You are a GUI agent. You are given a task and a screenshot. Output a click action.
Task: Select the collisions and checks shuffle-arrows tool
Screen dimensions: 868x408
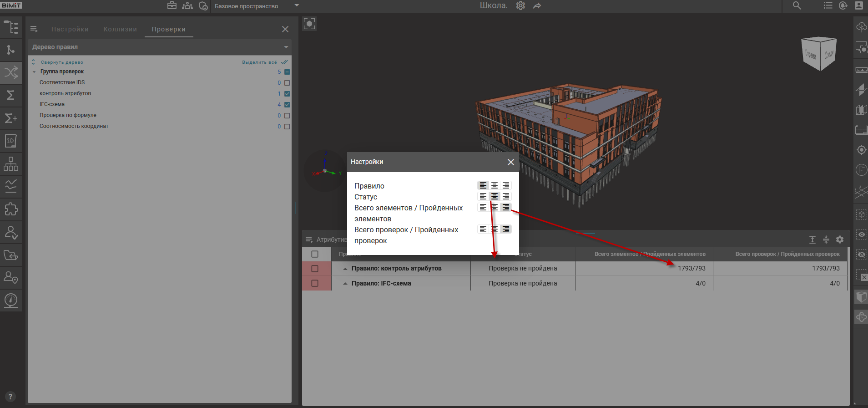click(x=11, y=72)
